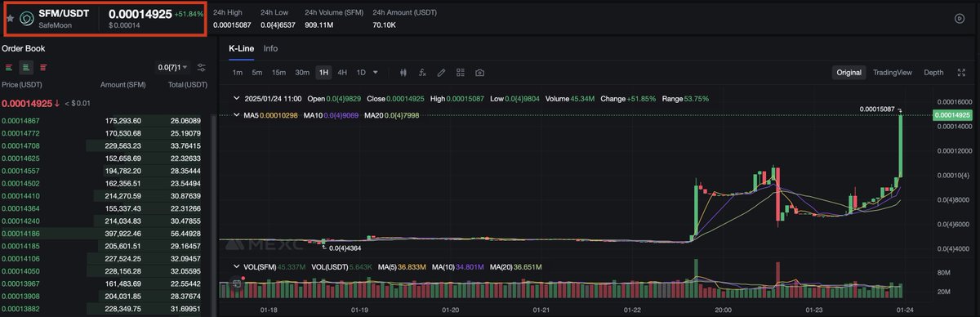The width and height of the screenshot is (980, 317).
Task: Set chart interval to 30m
Action: point(302,73)
